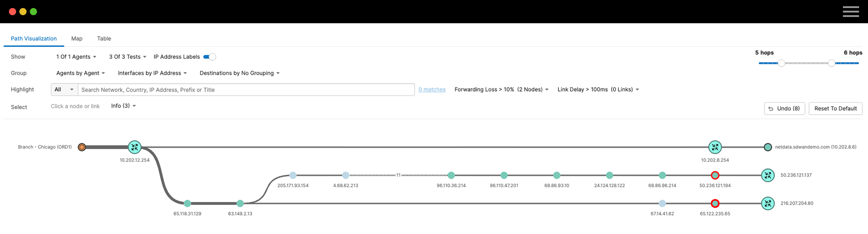
Task: Click the Undo (8) button
Action: [x=784, y=109]
